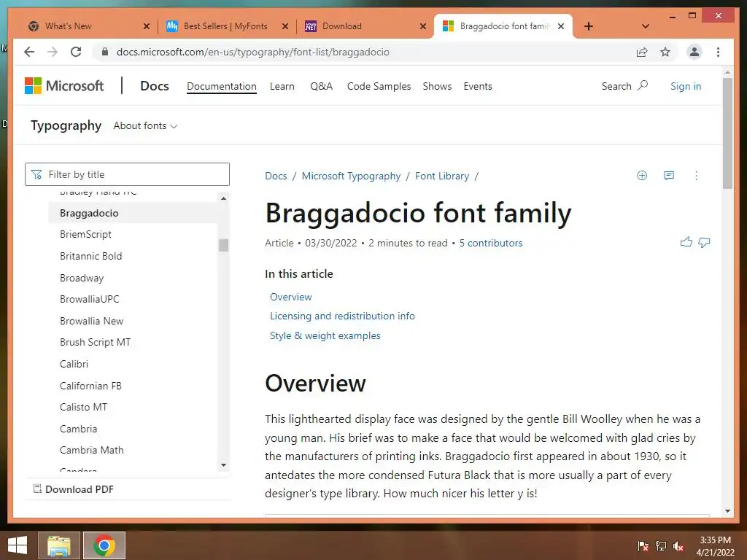Image resolution: width=747 pixels, height=560 pixels.
Task: Click the muted volume tray icon
Action: [678, 545]
